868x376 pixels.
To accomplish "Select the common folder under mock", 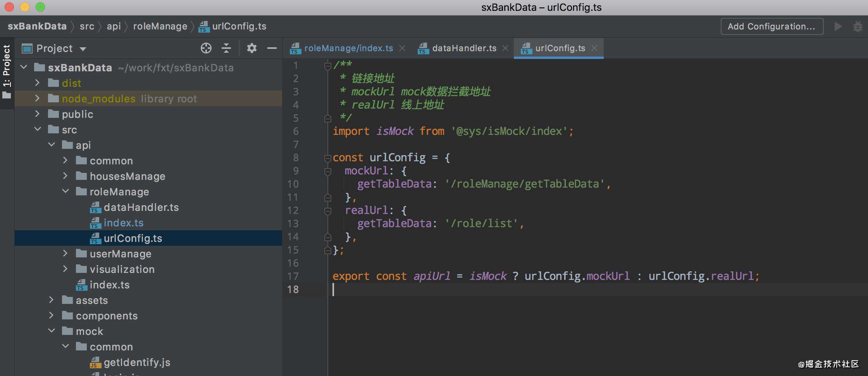I will [111, 347].
